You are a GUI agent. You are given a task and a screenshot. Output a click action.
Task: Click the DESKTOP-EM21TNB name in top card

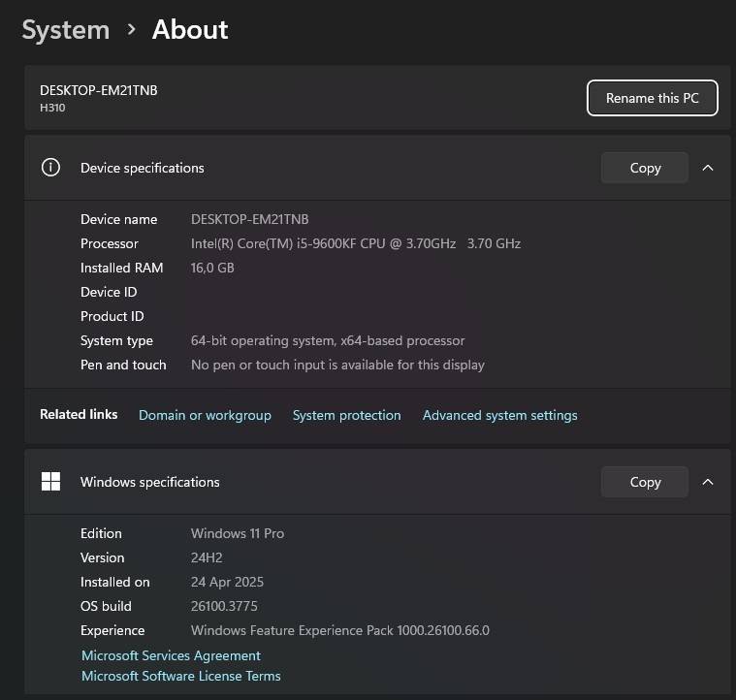coord(99,90)
